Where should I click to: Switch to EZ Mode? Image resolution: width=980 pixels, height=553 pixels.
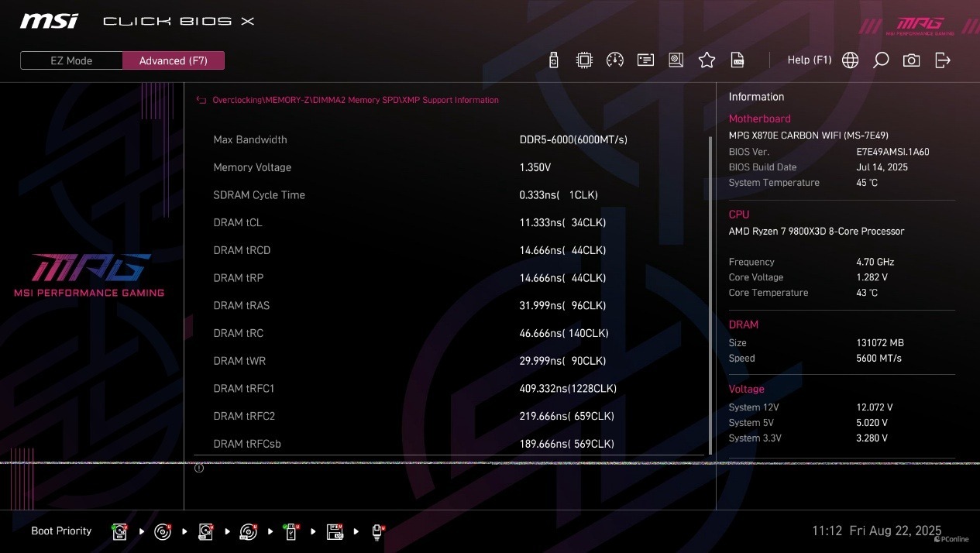pos(71,60)
